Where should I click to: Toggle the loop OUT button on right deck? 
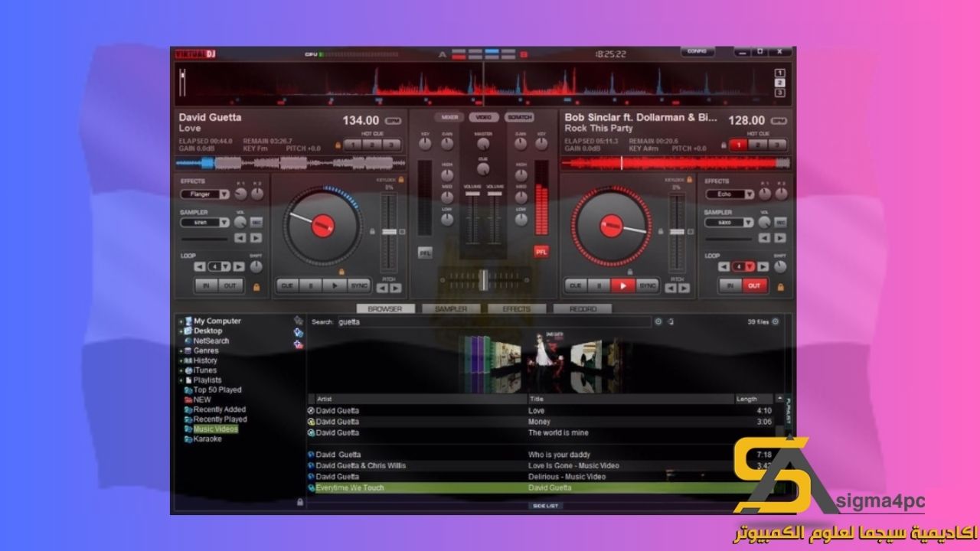click(754, 285)
